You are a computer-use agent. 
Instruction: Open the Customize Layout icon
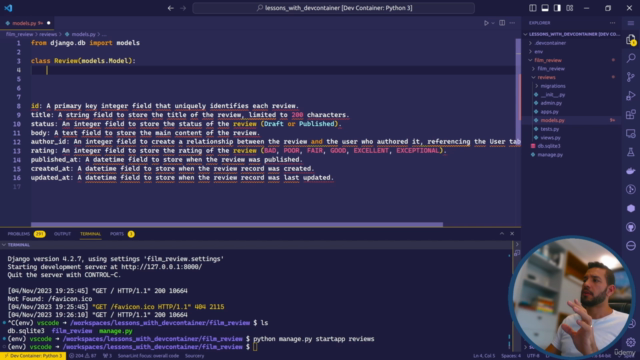570,8
